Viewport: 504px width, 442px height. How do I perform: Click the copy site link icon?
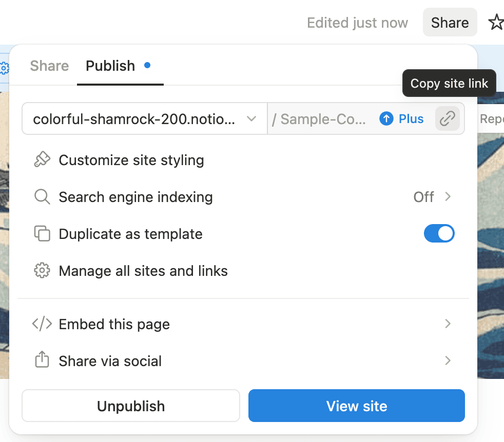447,118
